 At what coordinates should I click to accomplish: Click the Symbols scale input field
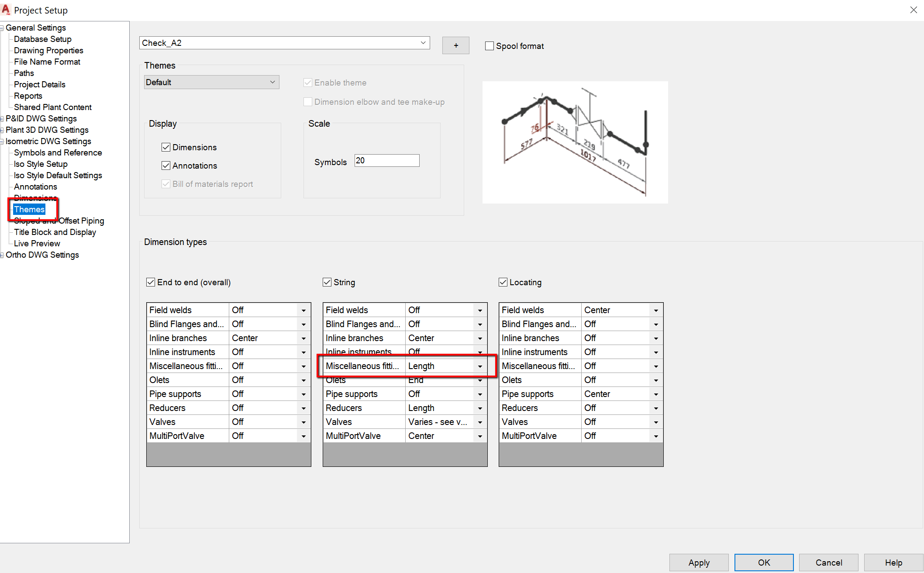point(386,160)
